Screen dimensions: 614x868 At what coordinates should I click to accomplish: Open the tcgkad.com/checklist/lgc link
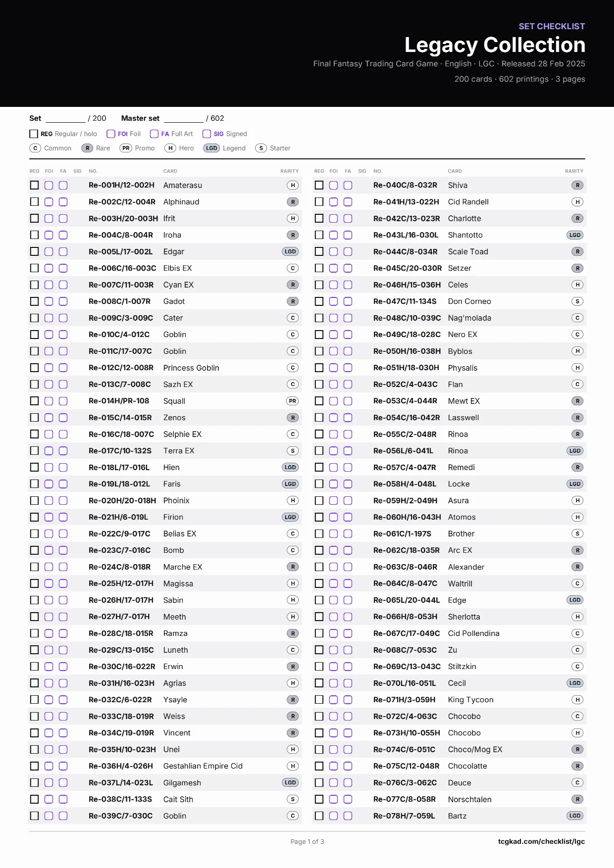click(541, 841)
